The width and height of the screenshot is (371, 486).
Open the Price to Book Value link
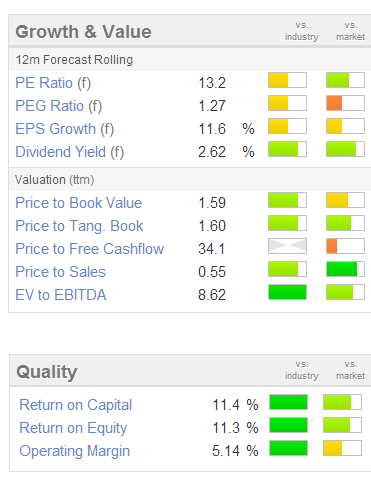79,203
